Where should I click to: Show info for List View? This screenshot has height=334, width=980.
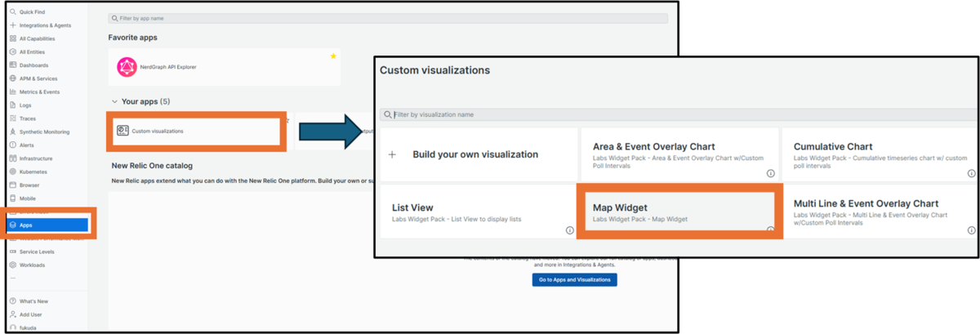coord(569,230)
